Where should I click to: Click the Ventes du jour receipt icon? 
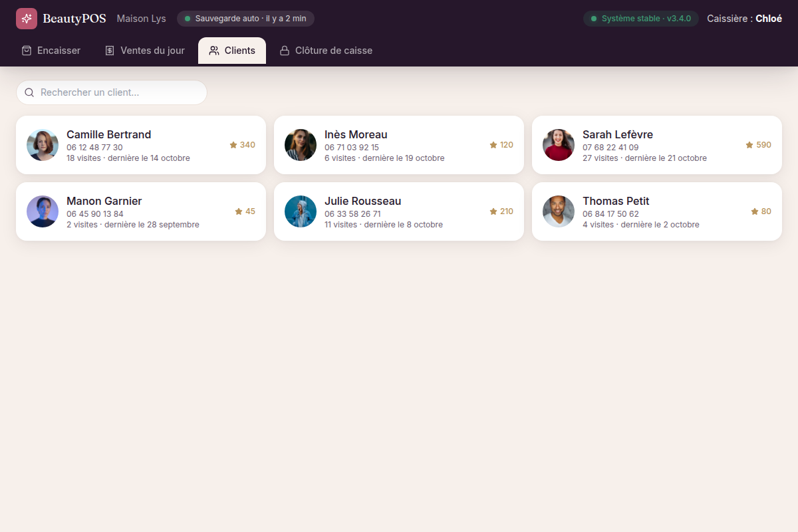coord(110,51)
